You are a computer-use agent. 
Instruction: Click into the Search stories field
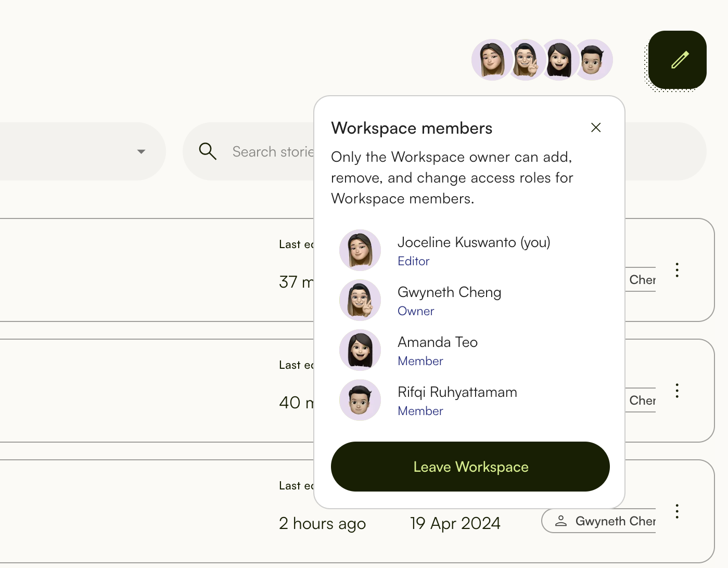point(272,152)
